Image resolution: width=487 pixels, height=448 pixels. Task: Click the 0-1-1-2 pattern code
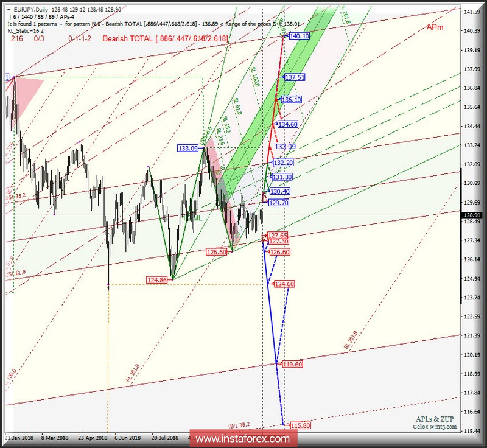80,38
